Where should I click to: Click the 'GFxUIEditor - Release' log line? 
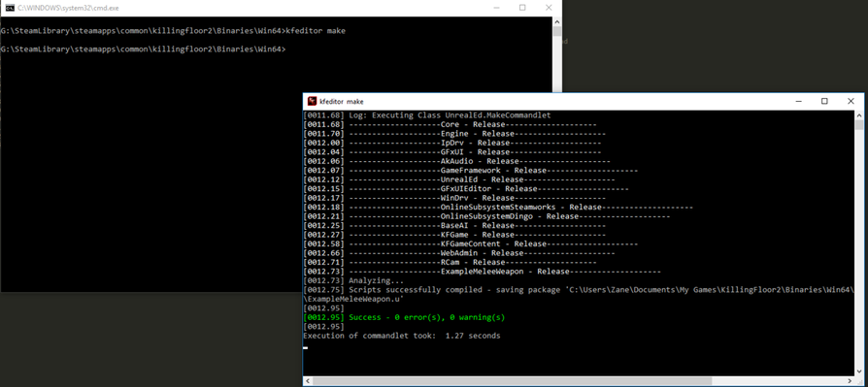pos(466,188)
